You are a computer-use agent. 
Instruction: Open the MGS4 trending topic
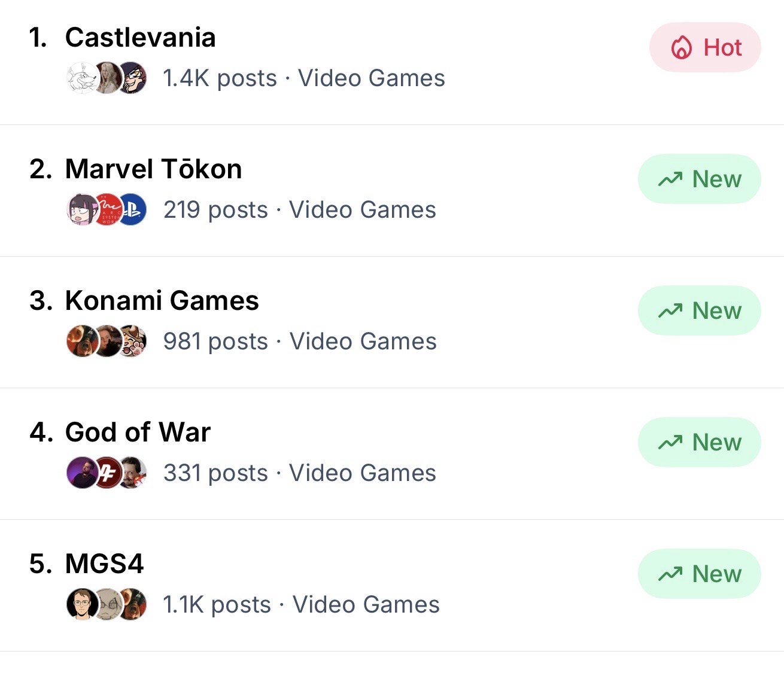coord(104,564)
